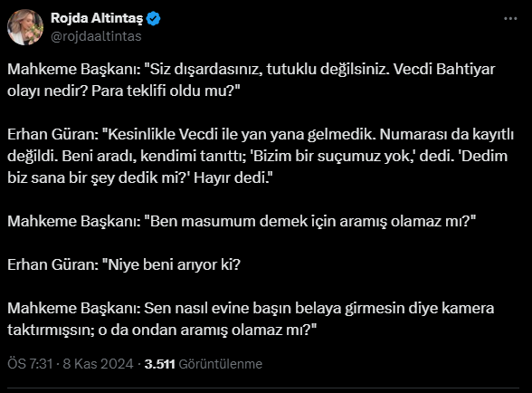Visit the @rojdaaltintas handle link
This screenshot has width=532, height=393.
pos(96,36)
